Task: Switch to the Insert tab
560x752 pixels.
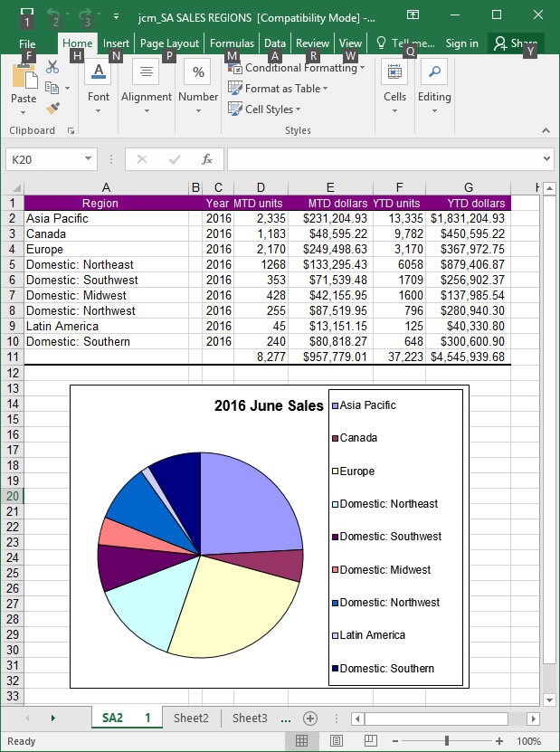Action: click(x=116, y=43)
